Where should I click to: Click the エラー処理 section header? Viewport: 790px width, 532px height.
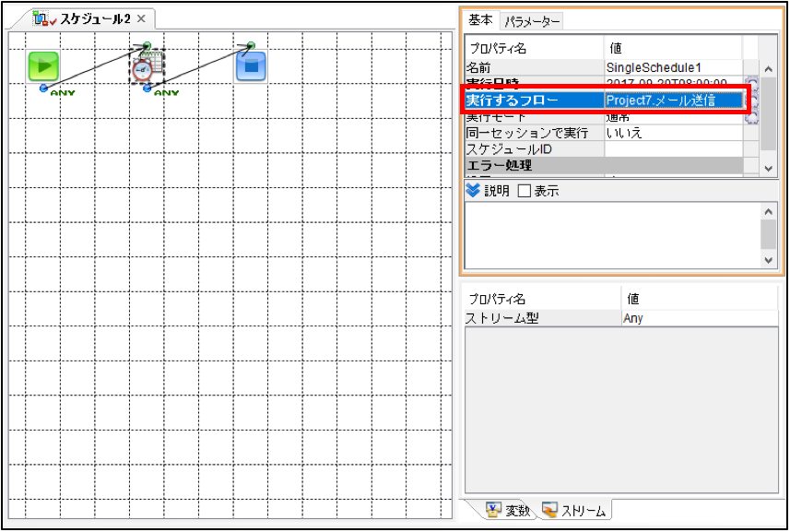[604, 165]
